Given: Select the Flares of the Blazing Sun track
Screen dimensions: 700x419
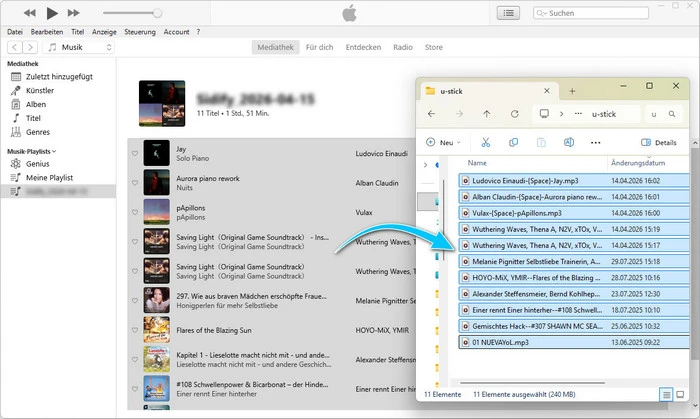Looking at the screenshot, I should coord(271,330).
